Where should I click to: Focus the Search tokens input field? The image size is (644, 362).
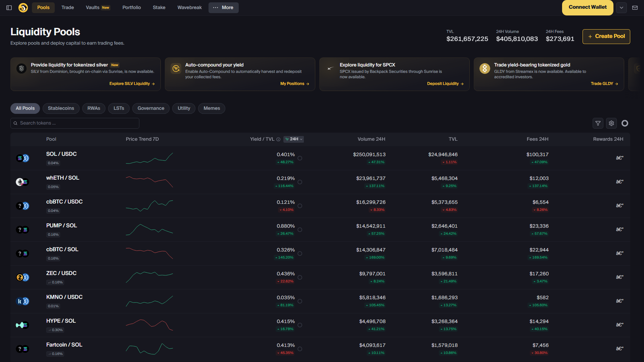[75, 123]
